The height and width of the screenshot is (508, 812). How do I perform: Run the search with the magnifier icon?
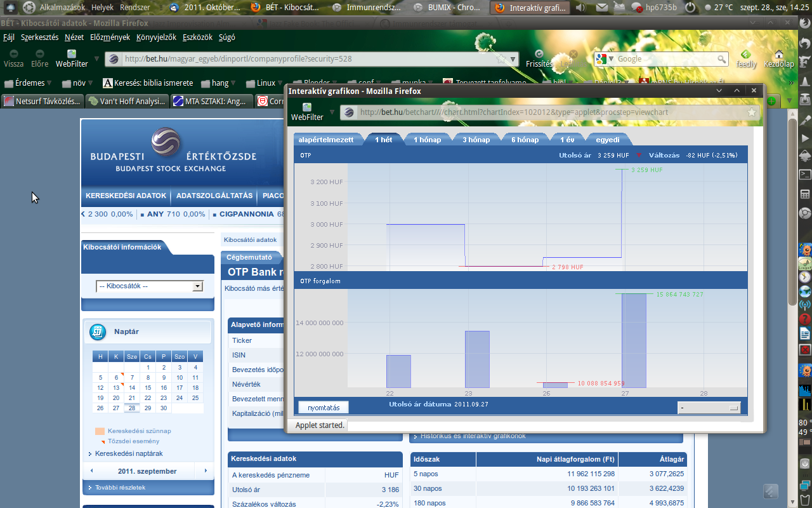(x=722, y=59)
